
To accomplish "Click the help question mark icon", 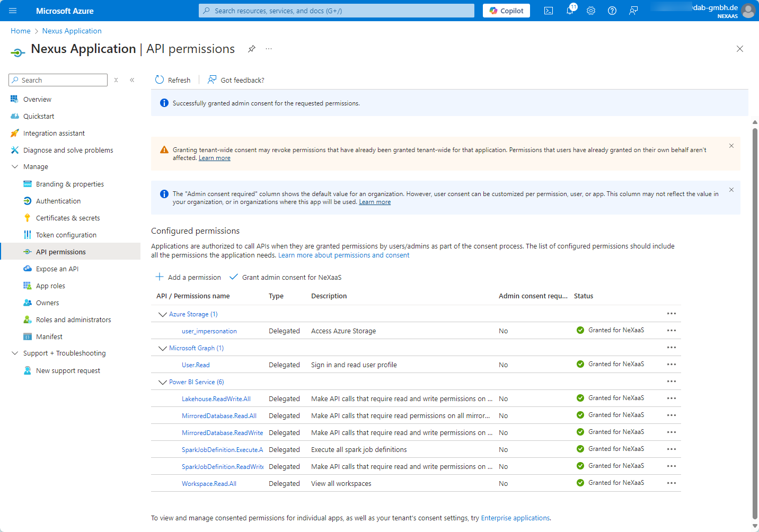I will (612, 11).
